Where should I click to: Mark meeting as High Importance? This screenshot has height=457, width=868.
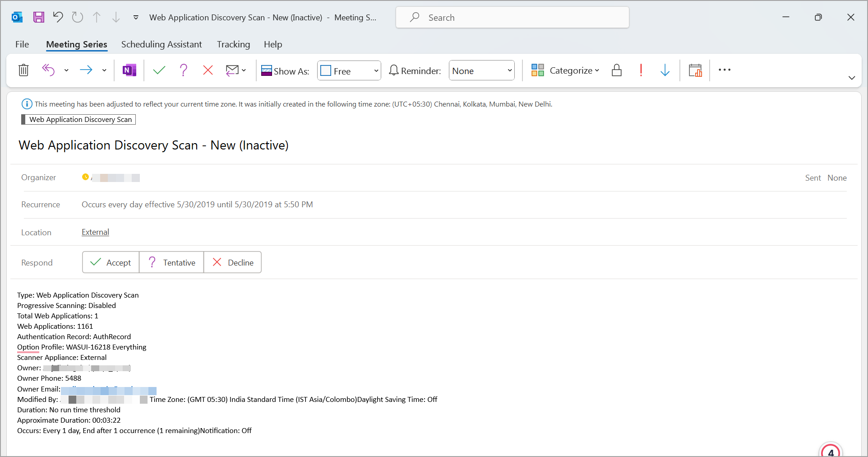[x=641, y=70]
